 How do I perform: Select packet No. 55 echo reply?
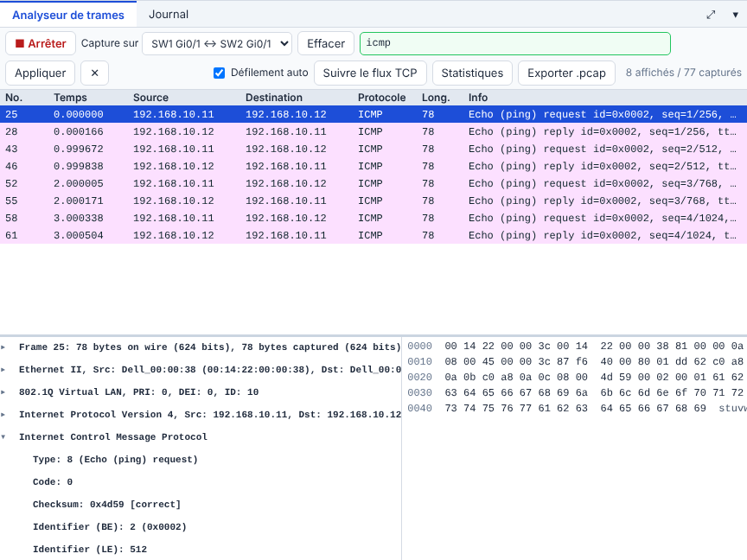373,200
